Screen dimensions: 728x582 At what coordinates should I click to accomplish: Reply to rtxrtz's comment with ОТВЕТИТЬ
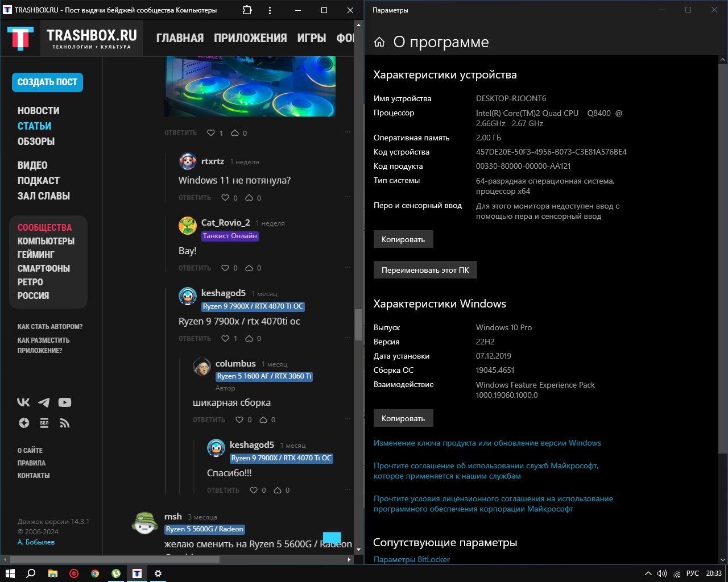point(195,198)
